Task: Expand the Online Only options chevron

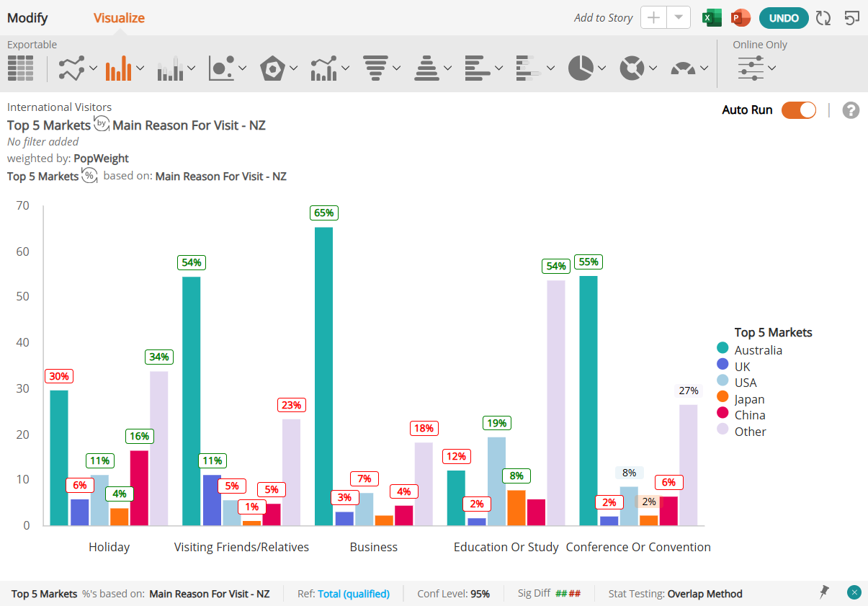Action: (x=772, y=68)
